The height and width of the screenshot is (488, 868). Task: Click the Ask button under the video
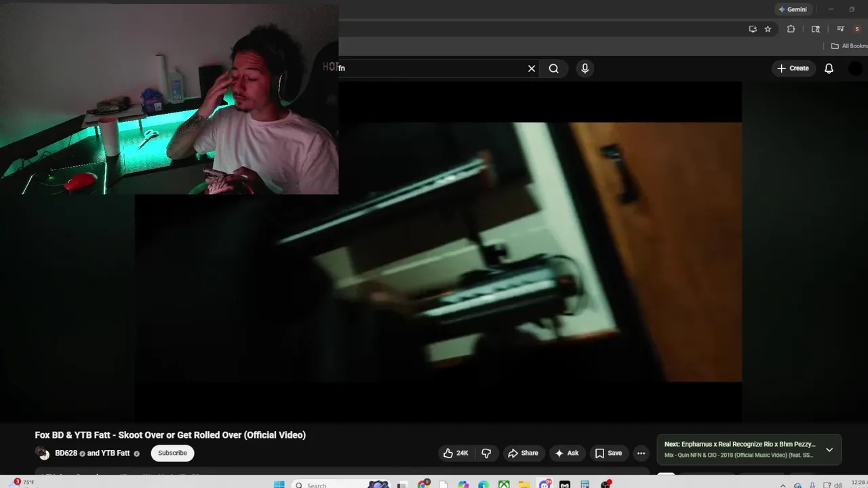point(567,453)
